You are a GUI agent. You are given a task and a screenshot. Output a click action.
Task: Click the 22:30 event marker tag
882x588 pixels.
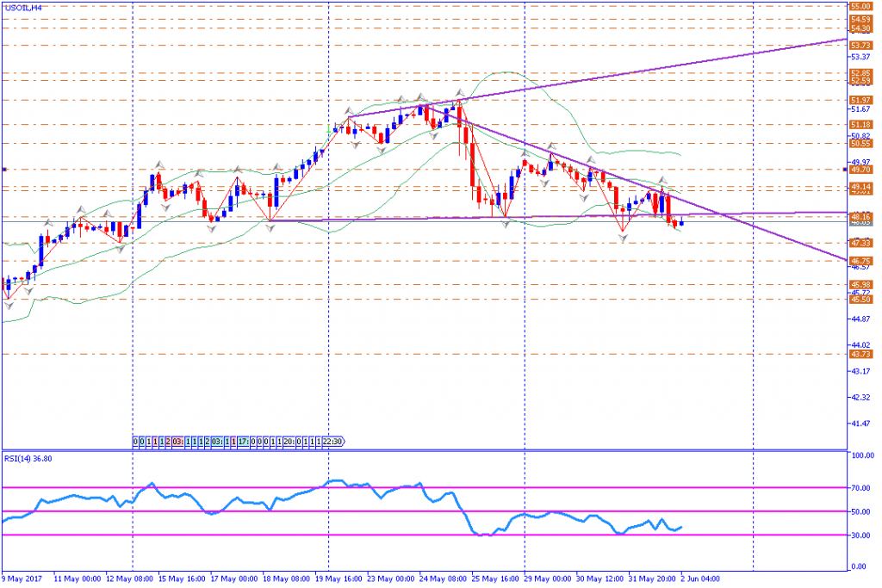point(333,442)
